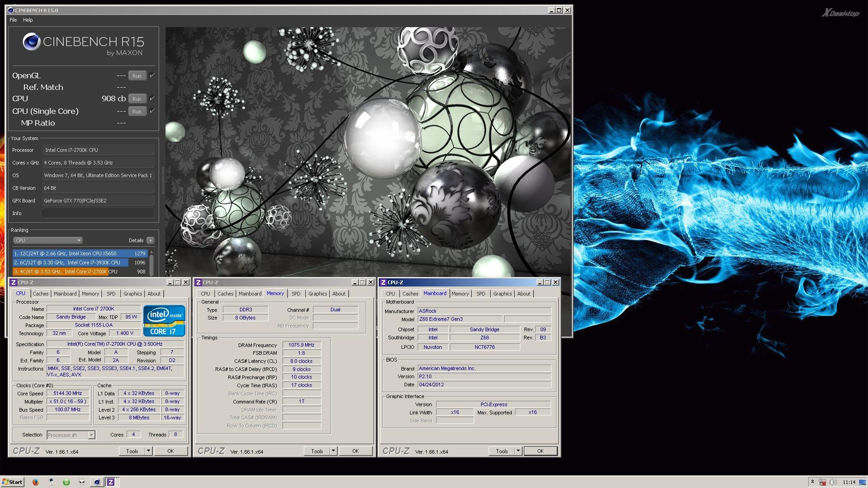The image size is (868, 488).
Task: Open the disconnected network tray icon
Action: point(822,482)
